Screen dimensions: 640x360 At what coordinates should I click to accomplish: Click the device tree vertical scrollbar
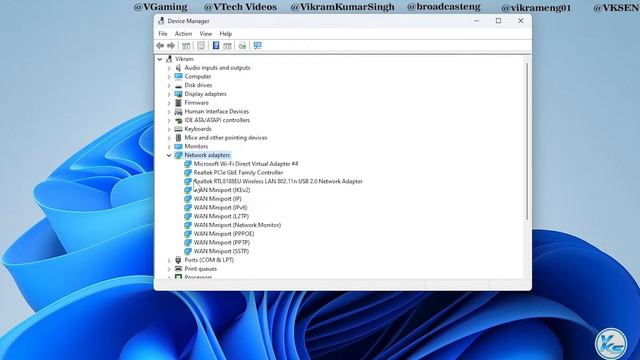[x=527, y=141]
